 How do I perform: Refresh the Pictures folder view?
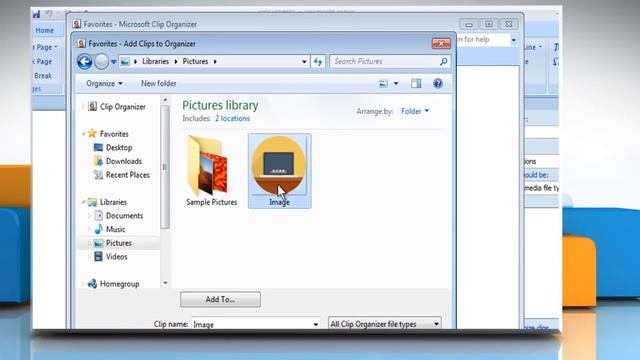tap(318, 62)
